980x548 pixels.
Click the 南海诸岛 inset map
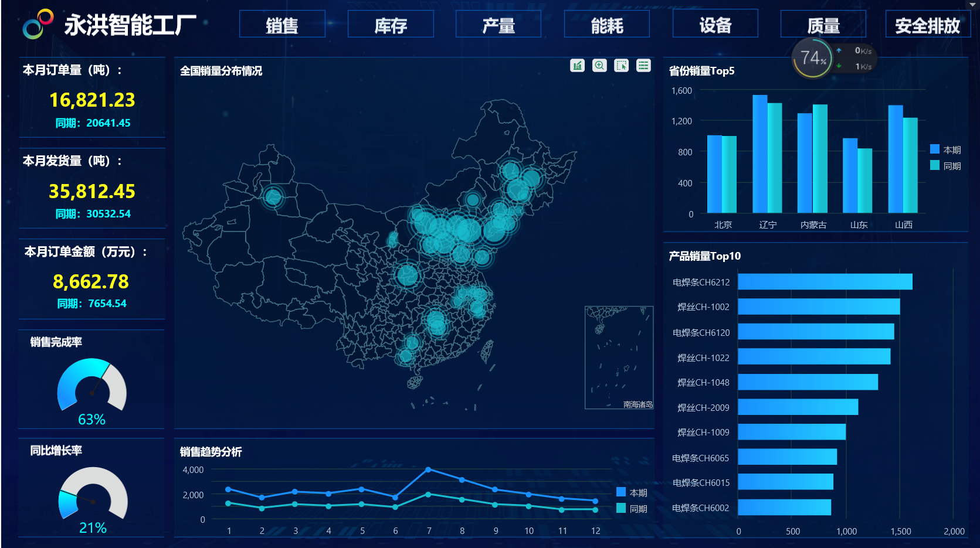[x=619, y=358]
